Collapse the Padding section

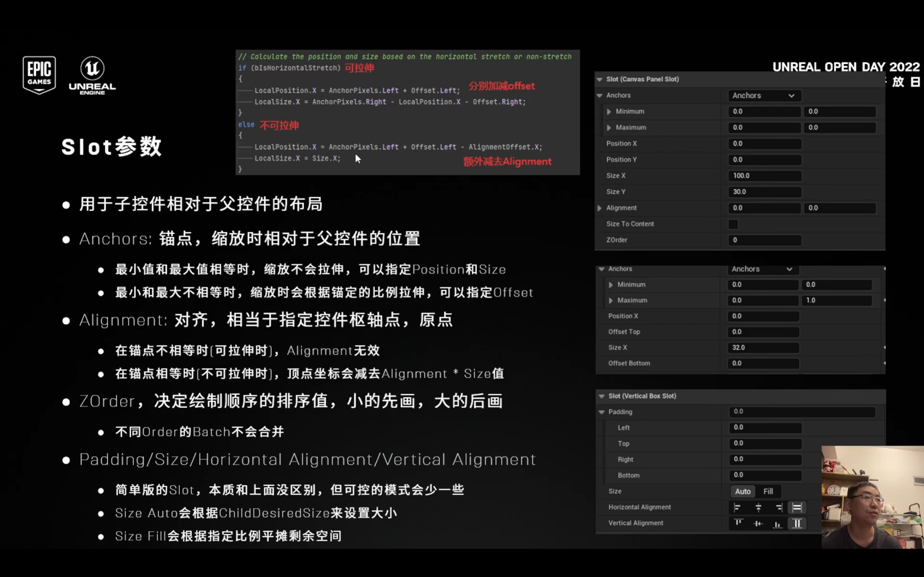tap(602, 412)
